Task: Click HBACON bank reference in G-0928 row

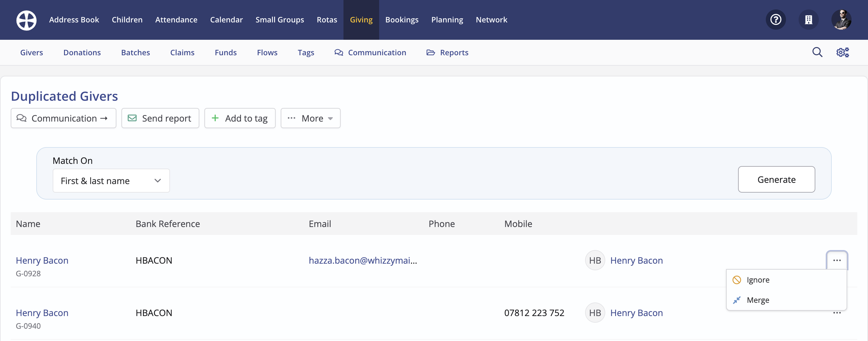Action: 154,260
